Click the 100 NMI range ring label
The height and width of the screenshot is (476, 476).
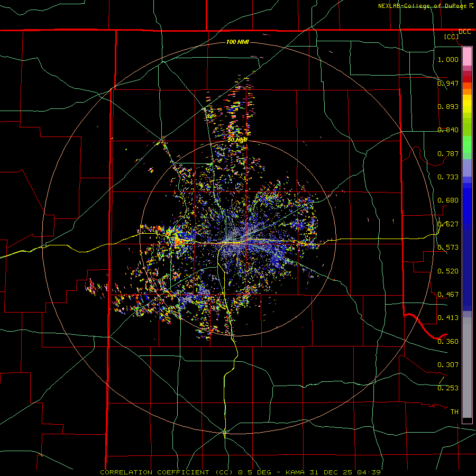click(x=237, y=42)
